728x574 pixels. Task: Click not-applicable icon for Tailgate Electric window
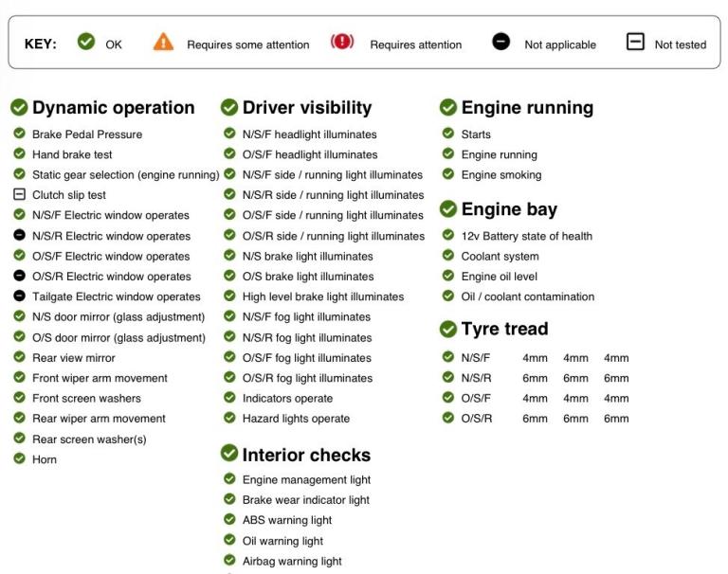point(19,296)
